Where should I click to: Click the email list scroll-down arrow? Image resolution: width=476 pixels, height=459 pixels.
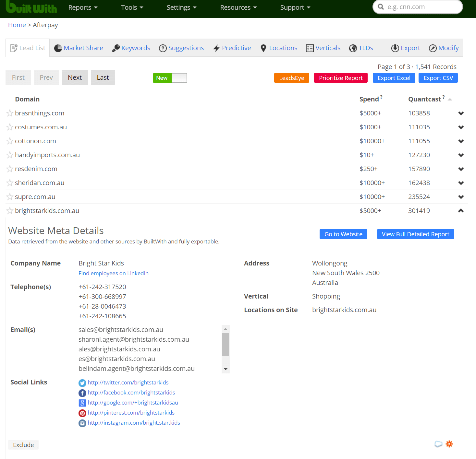tap(226, 369)
